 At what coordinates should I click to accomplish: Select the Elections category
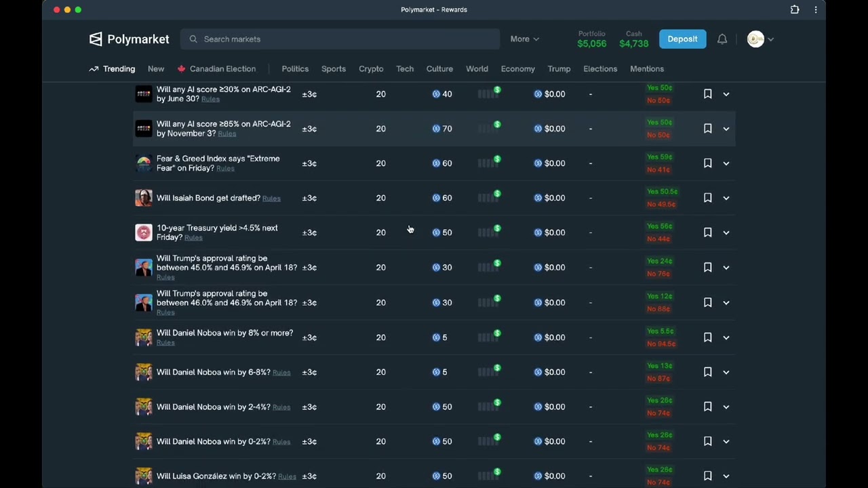(600, 69)
